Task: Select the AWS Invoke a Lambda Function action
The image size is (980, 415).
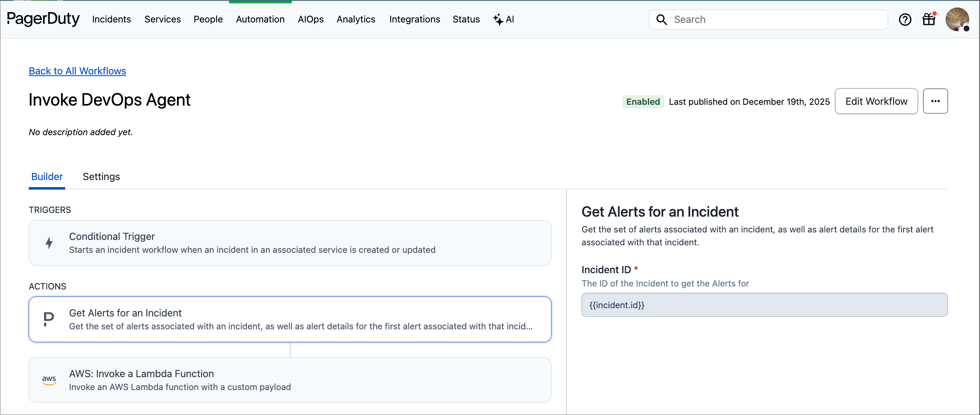Action: (290, 380)
